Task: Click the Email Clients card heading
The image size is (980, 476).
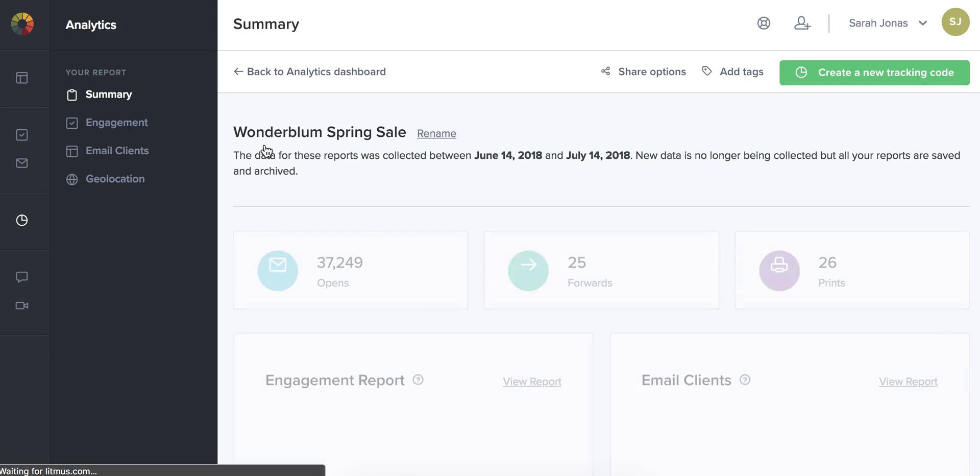Action: tap(687, 380)
